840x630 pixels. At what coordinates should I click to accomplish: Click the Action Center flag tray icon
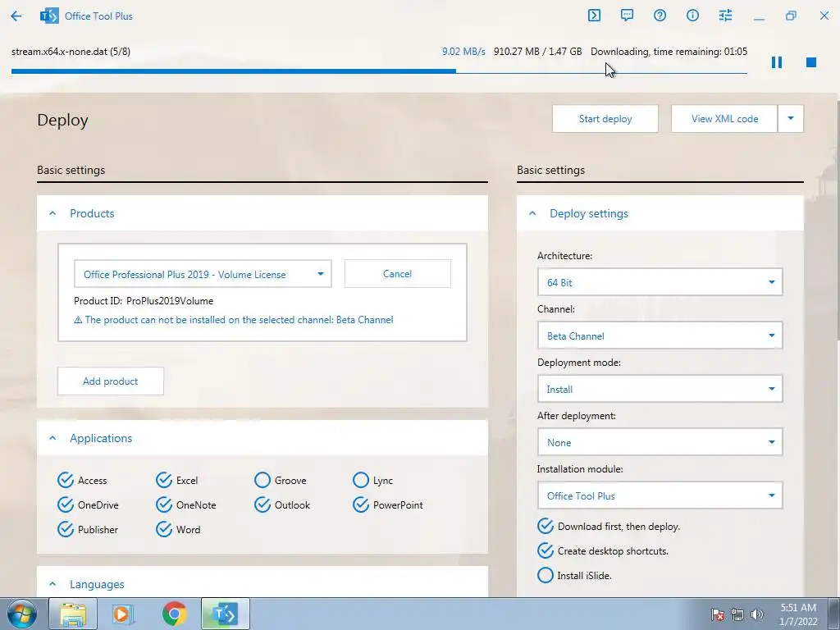coord(717,614)
